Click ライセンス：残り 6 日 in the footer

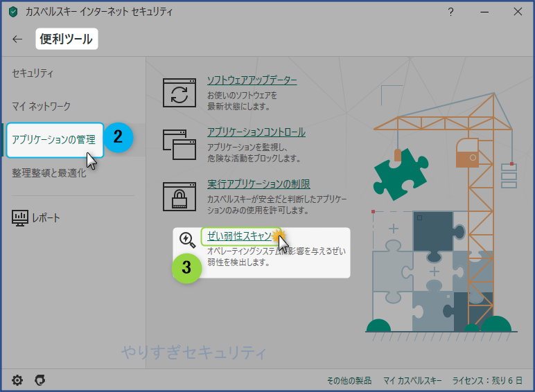[487, 380]
